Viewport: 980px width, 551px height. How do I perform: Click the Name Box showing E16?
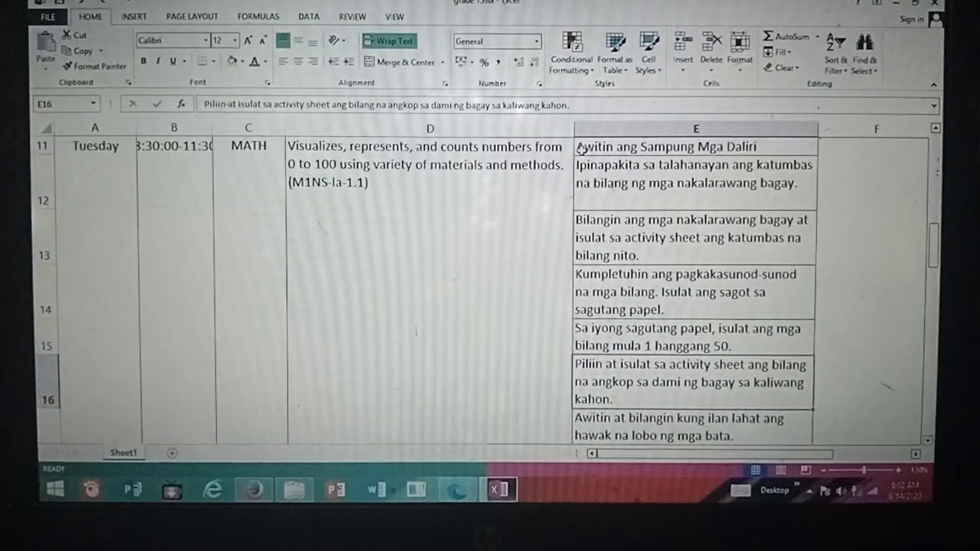[x=67, y=104]
